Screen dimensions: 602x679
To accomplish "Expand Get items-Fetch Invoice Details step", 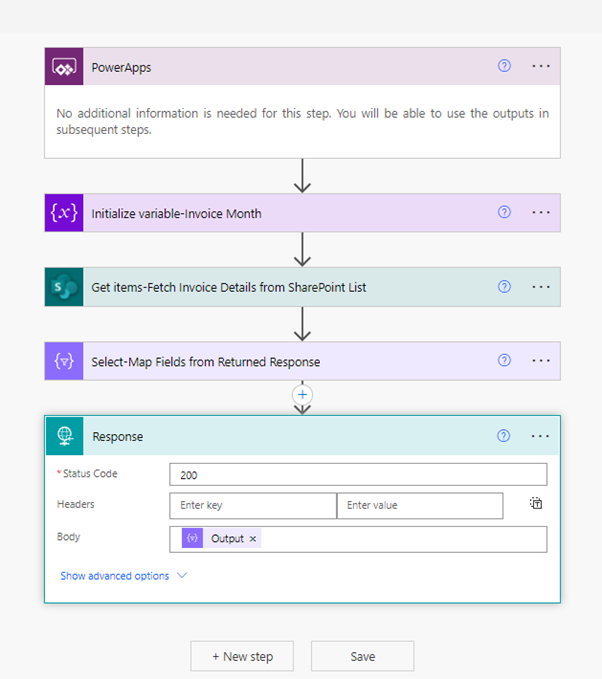I will [x=302, y=287].
